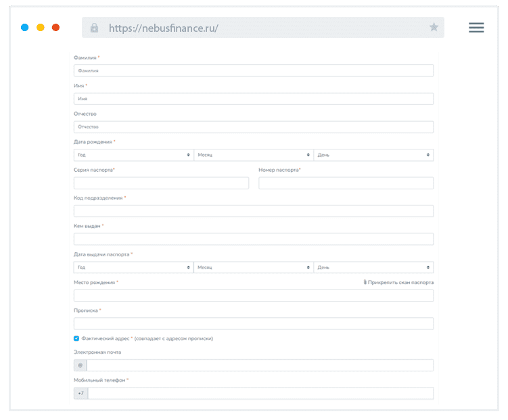Expand passport issue date Месяц dropdown
The height and width of the screenshot is (420, 508).
click(253, 267)
